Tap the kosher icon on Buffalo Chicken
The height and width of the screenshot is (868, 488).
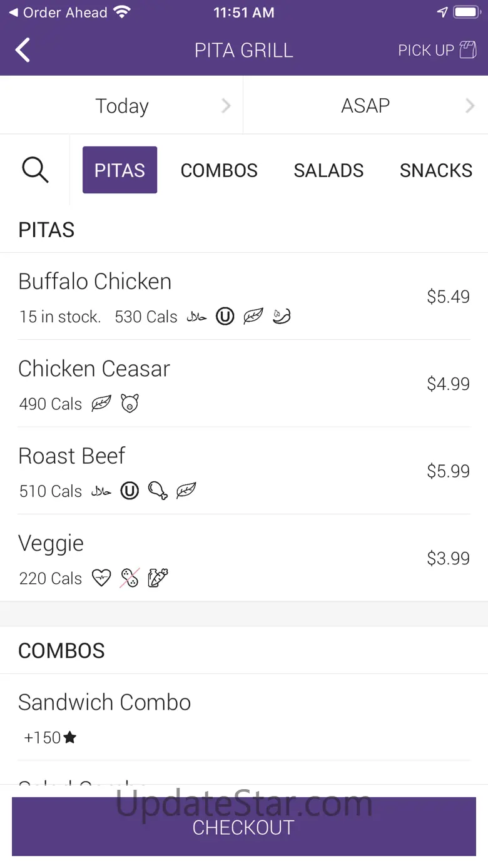click(225, 317)
